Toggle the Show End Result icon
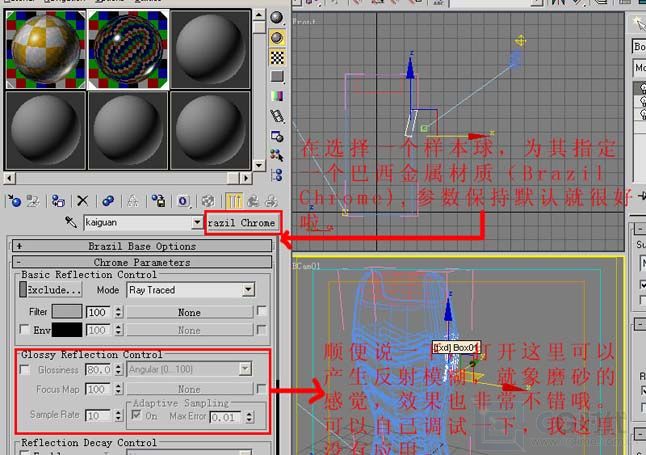Screen dimensions: 646x455 click(x=234, y=201)
